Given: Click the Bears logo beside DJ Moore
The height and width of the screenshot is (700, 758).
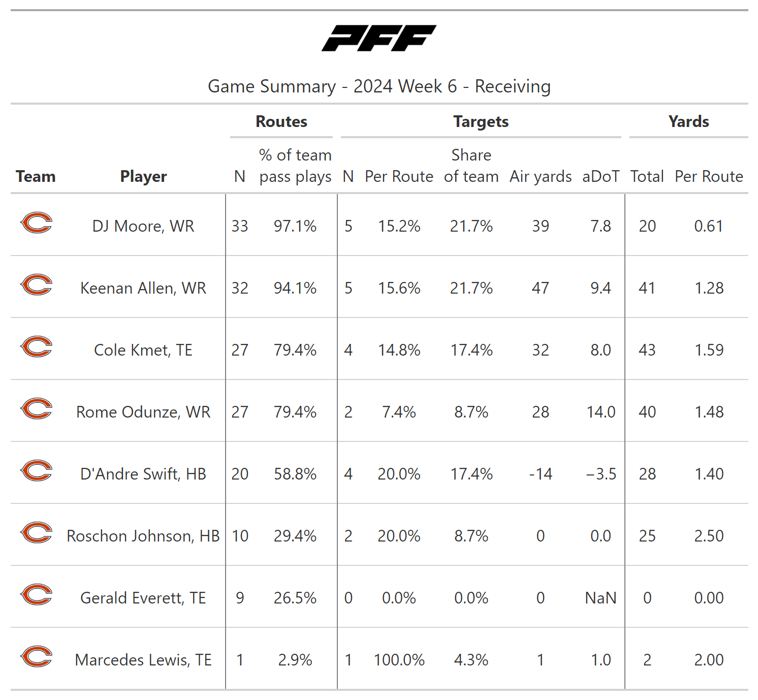Looking at the screenshot, I should (x=36, y=223).
